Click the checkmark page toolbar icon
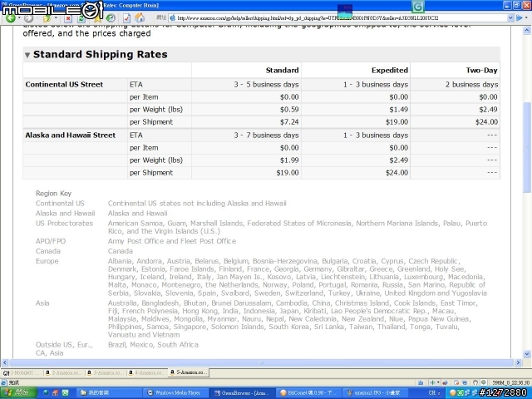 coord(126,18)
